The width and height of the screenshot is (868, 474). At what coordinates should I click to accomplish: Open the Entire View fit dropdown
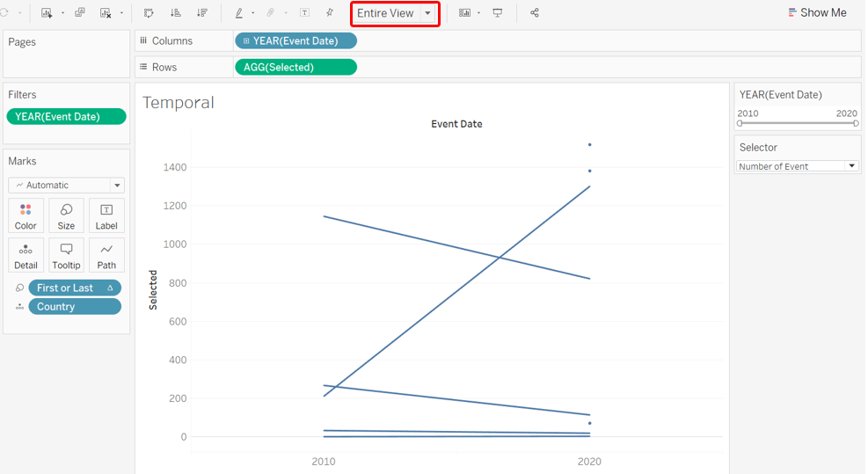coord(427,13)
